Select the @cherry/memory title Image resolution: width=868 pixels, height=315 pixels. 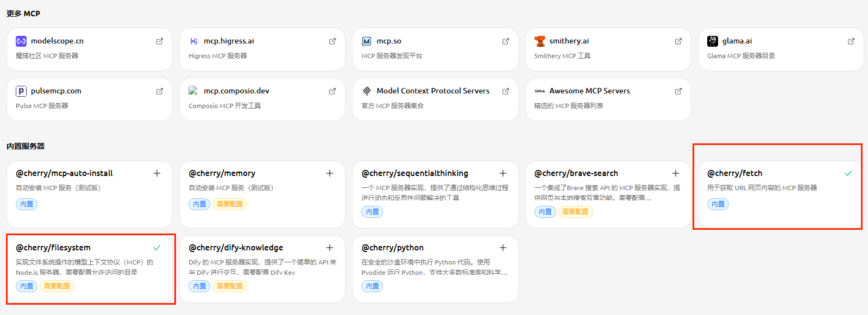[222, 173]
